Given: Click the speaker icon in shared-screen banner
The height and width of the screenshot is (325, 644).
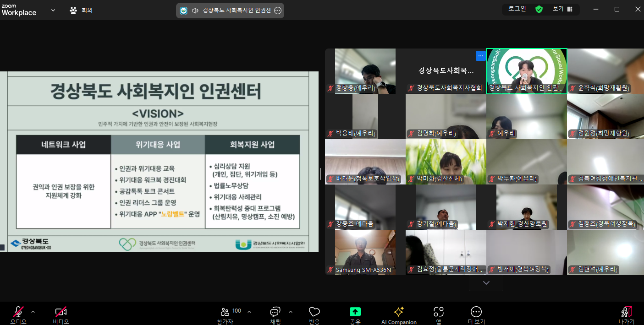Looking at the screenshot, I should click(195, 11).
